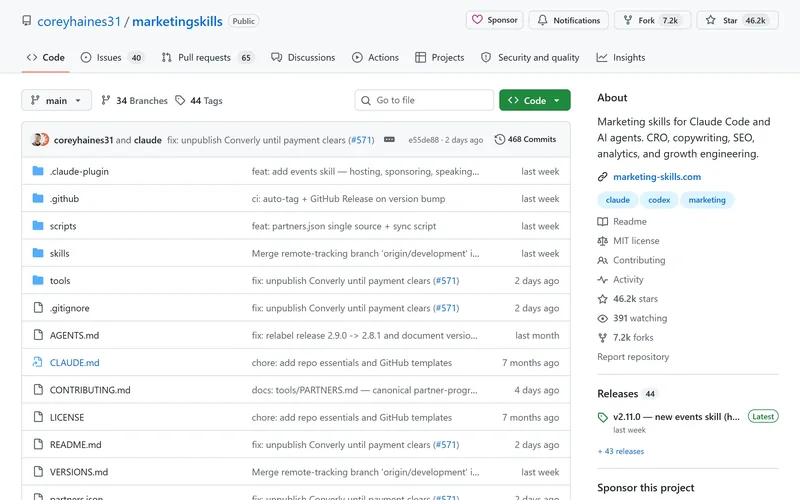Click the AGENTS.md file icon
The width and height of the screenshot is (800, 500).
[x=38, y=335]
